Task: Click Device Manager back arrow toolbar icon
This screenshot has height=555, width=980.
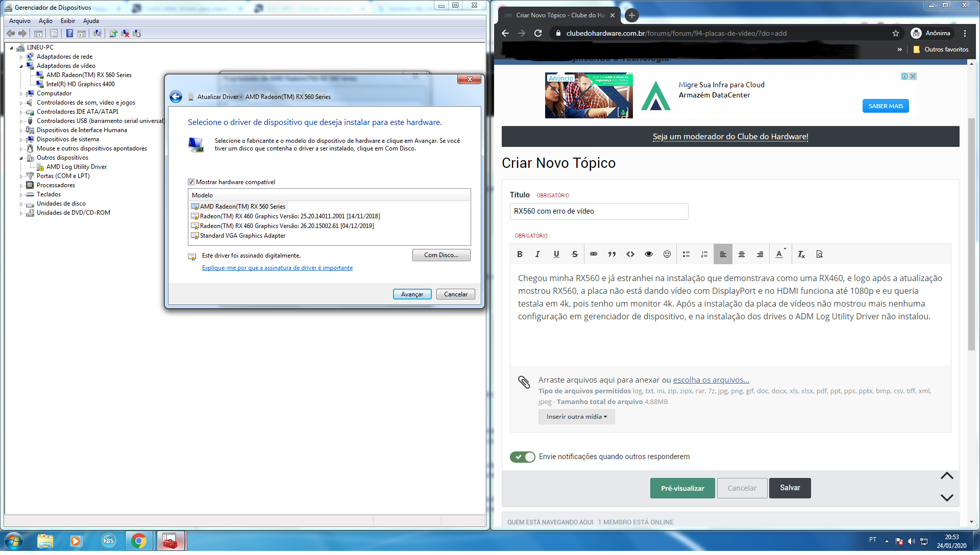Action: point(11,34)
